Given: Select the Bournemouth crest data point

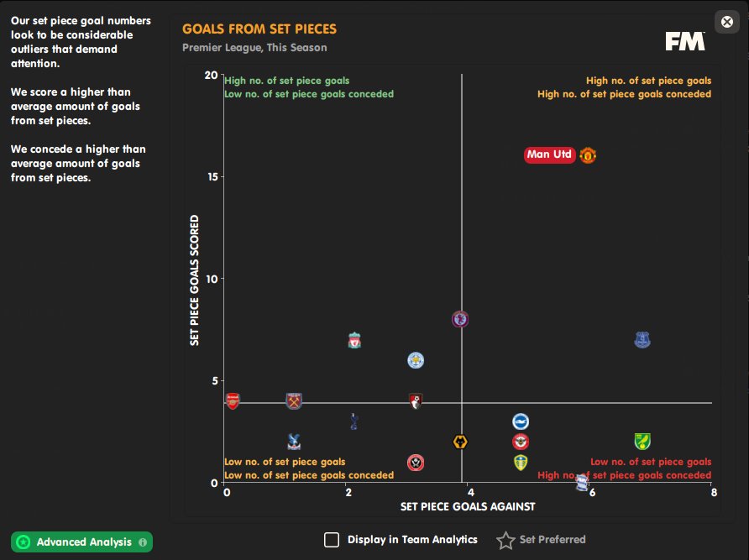Looking at the screenshot, I should point(415,400).
